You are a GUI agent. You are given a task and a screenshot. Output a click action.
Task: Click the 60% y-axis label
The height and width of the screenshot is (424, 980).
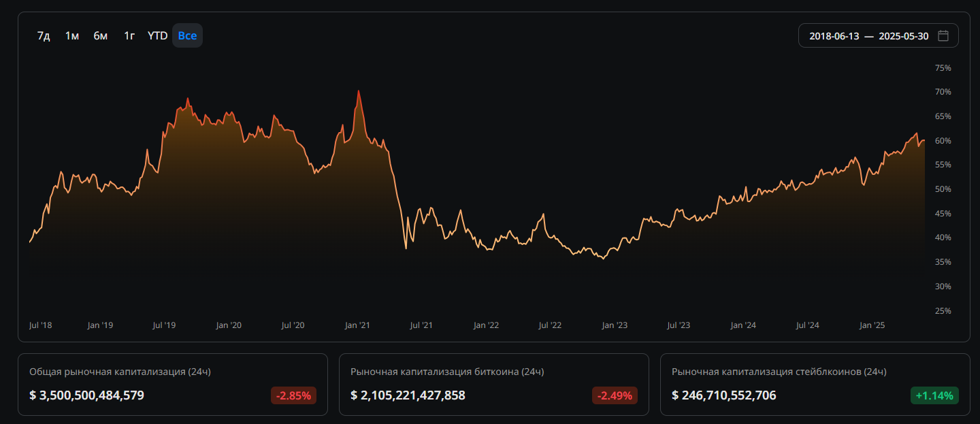943,141
